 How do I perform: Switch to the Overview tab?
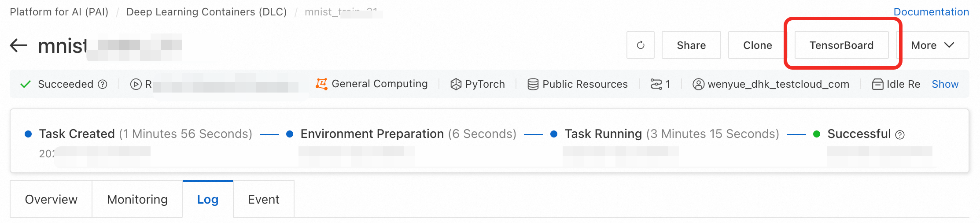(x=51, y=199)
